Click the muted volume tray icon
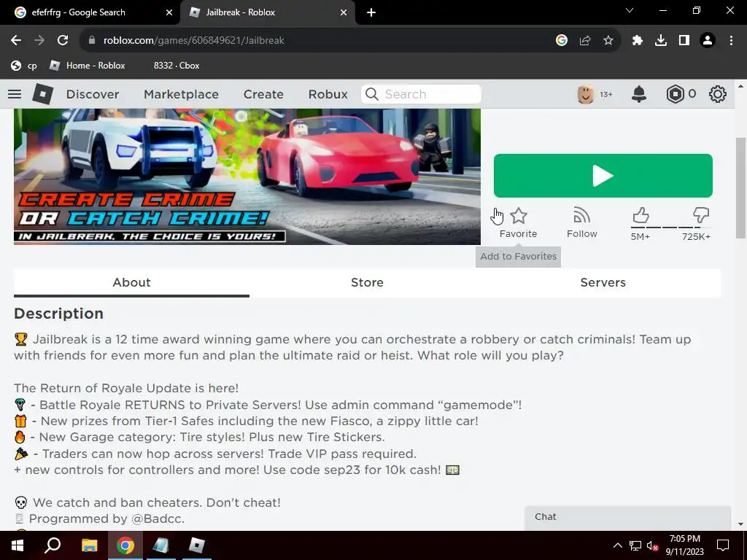Image resolution: width=747 pixels, height=560 pixels. tap(652, 545)
